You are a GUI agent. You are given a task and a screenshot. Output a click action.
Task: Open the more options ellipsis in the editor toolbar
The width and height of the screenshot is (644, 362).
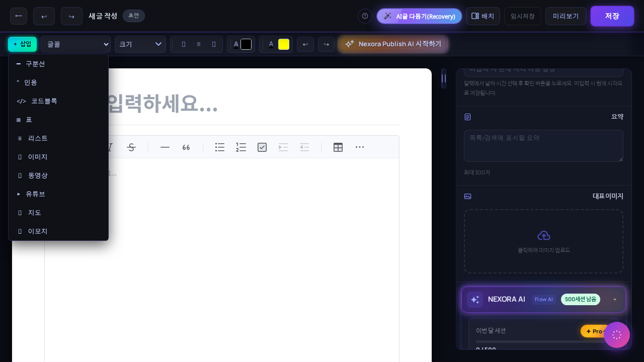pos(360,147)
